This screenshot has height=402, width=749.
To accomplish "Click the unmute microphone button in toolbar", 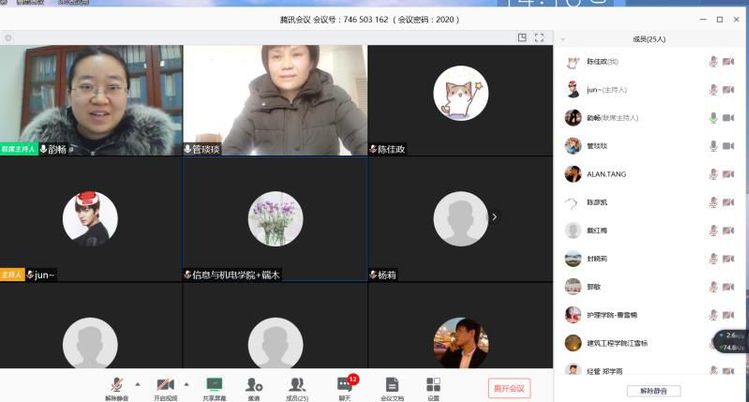I will tap(116, 385).
